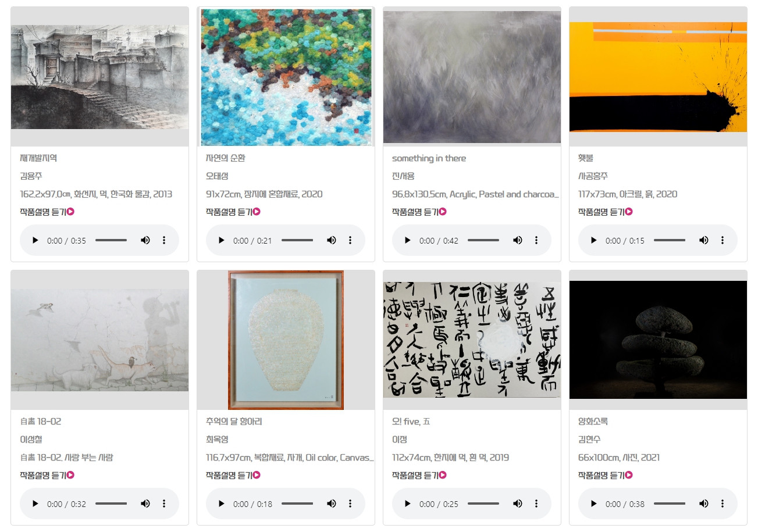758x532 pixels.
Task: Click the play circle icon beside 작품설명 듣기 for 오! five
Action: (443, 475)
